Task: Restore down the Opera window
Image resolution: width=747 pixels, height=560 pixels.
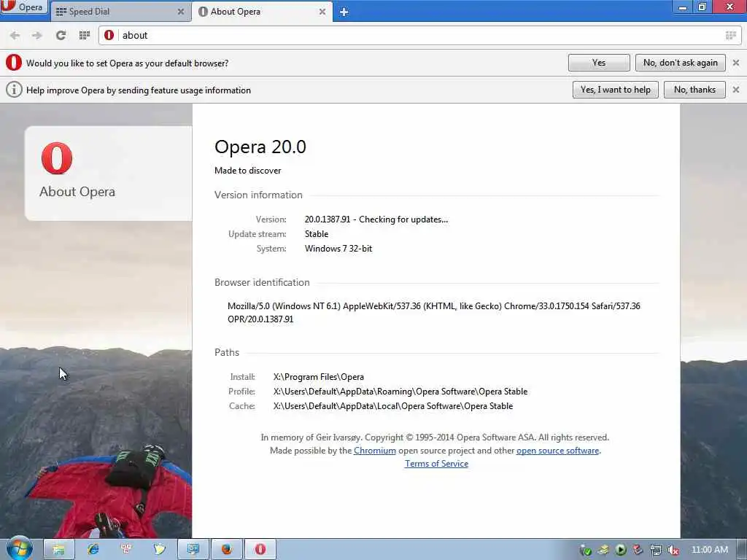Action: point(703,7)
